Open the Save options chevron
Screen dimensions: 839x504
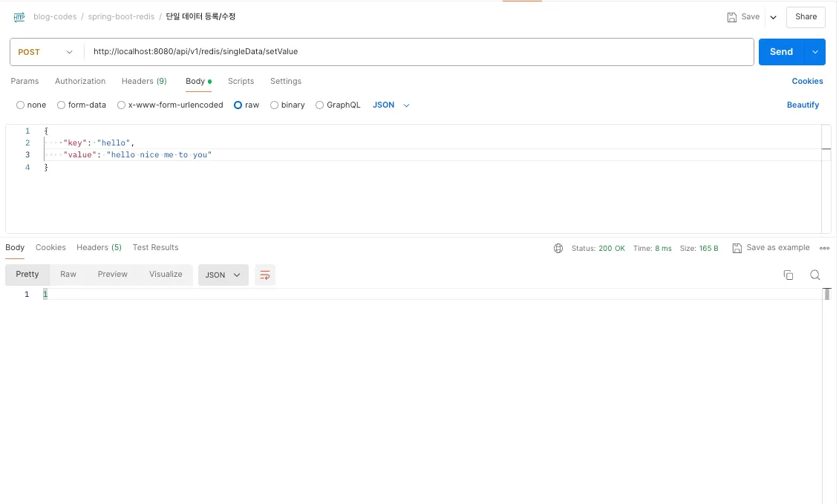(773, 17)
